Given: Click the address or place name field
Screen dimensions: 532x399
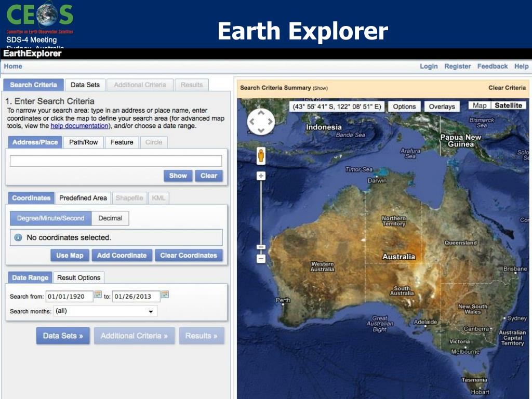Looking at the screenshot, I should point(116,161).
